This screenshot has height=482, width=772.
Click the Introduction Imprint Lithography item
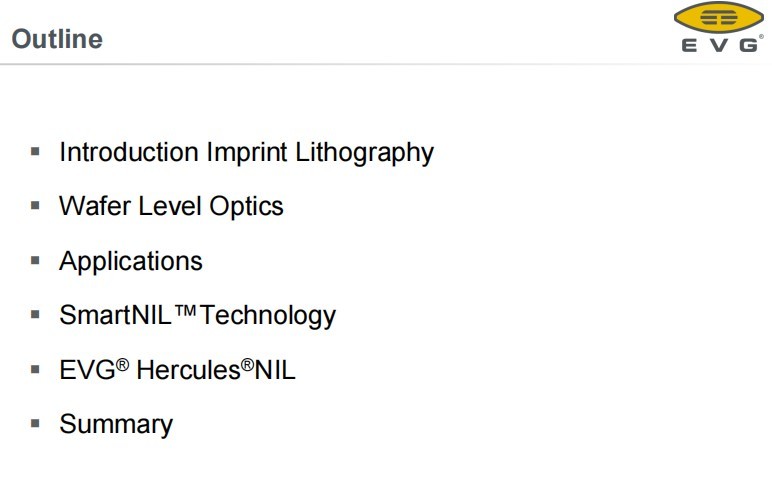(246, 153)
